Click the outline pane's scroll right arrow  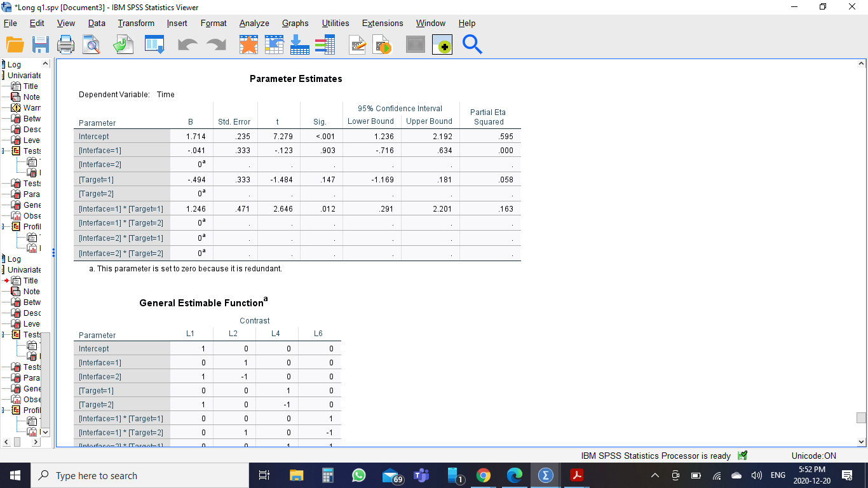pyautogui.click(x=34, y=442)
